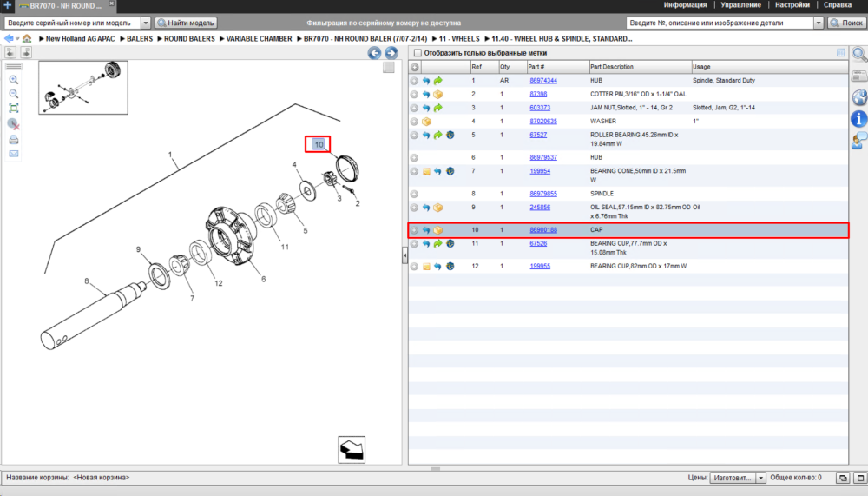Viewport: 868px width, 496px height.
Task: Click box icon in OIL SEAL row
Action: 437,208
